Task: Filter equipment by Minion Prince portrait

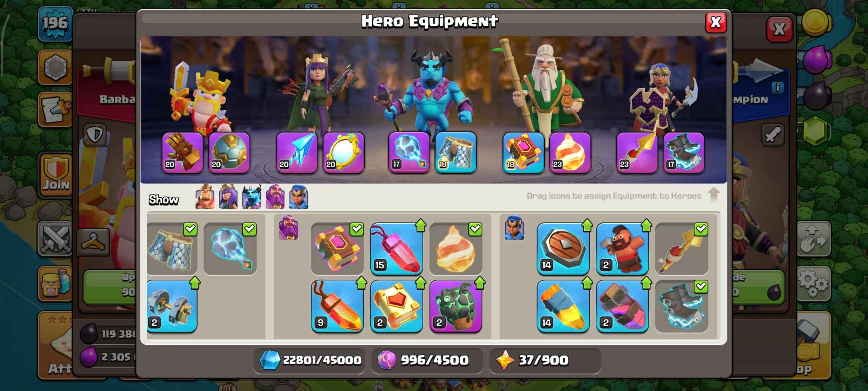Action: point(252,197)
